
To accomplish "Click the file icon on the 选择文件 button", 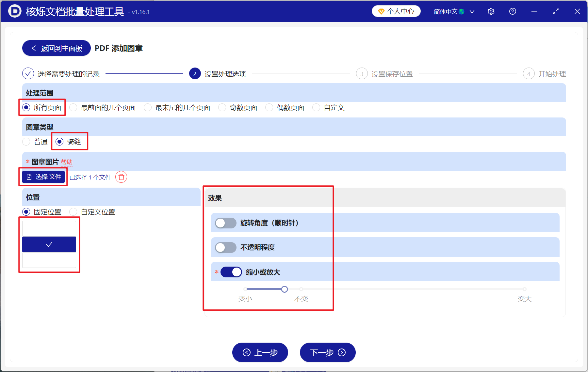I will 28,177.
